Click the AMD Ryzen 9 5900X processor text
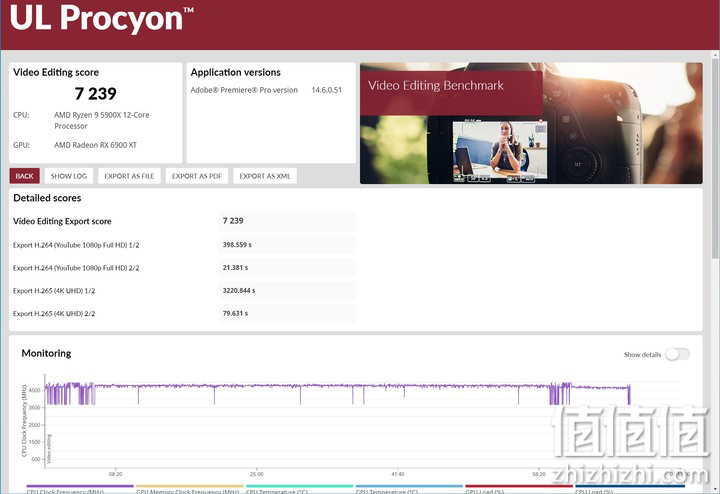 pos(101,120)
